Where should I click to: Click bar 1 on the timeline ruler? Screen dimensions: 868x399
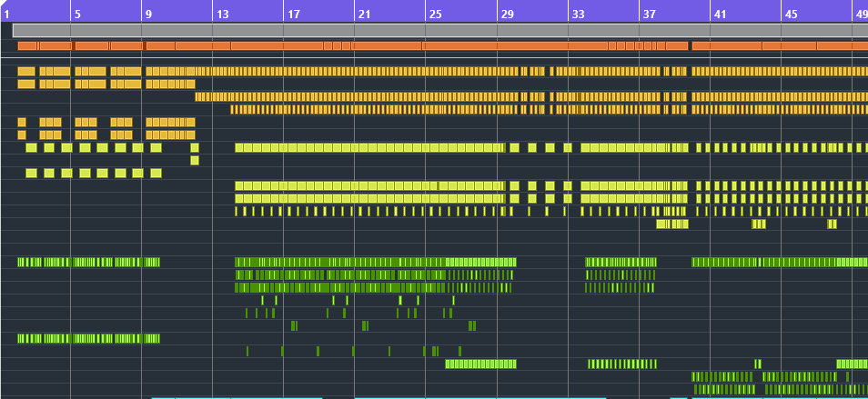[x=6, y=14]
